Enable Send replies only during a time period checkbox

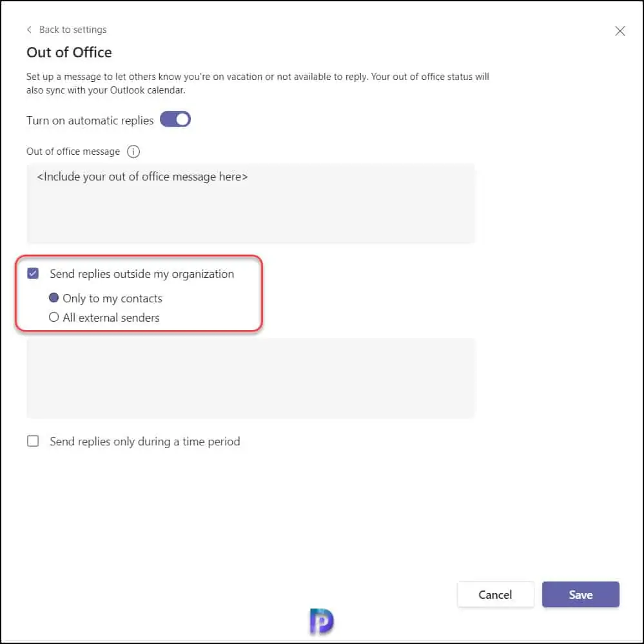tap(33, 442)
